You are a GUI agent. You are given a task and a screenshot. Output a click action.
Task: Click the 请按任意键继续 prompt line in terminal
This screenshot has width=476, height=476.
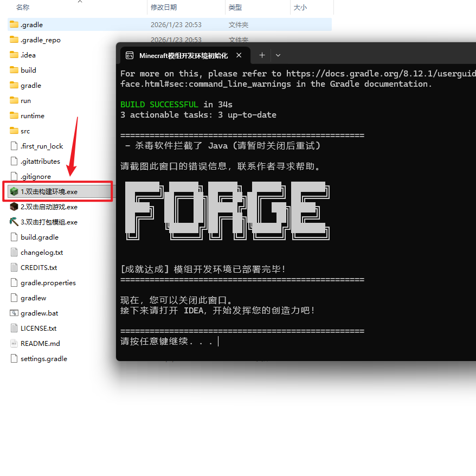click(166, 341)
